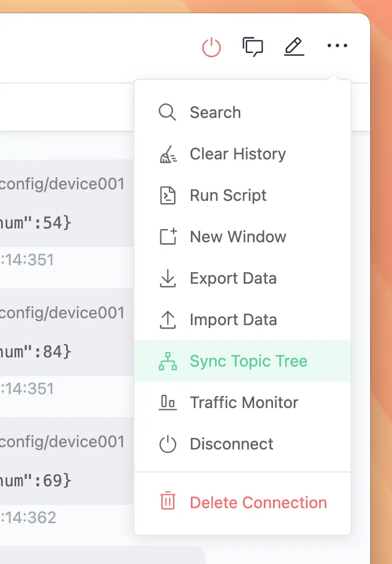The image size is (392, 564).
Task: Click the script file icon
Action: (x=167, y=196)
